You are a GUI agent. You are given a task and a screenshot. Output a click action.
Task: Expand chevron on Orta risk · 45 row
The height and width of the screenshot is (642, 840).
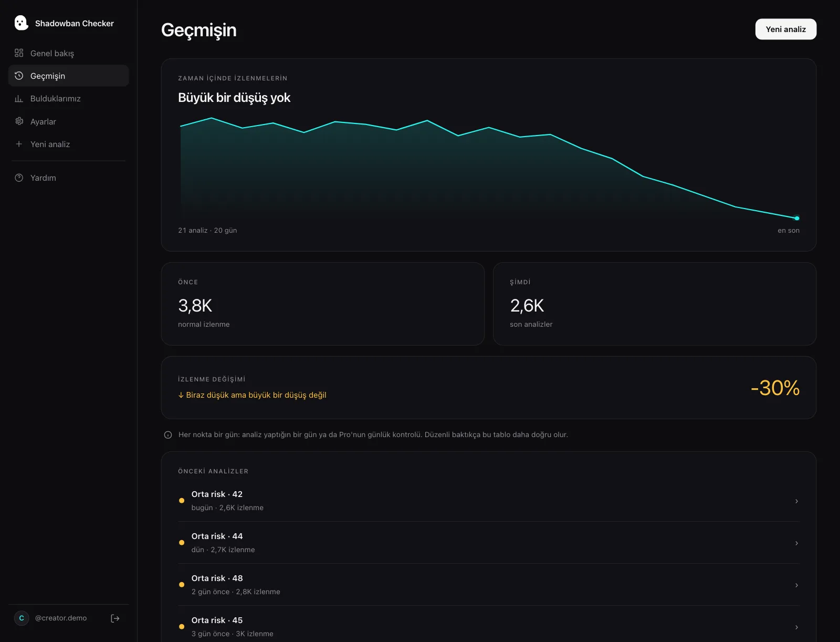point(796,627)
